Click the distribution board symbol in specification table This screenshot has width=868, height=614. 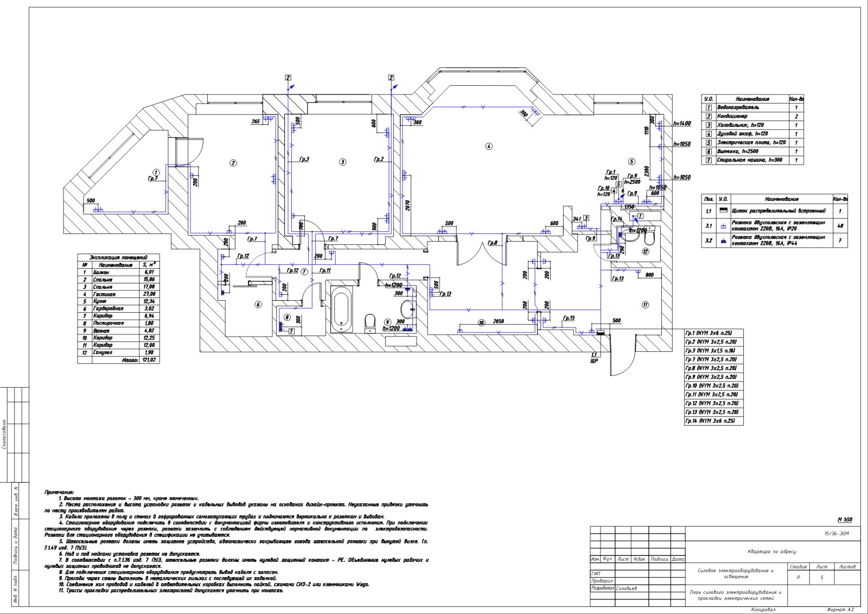(723, 211)
